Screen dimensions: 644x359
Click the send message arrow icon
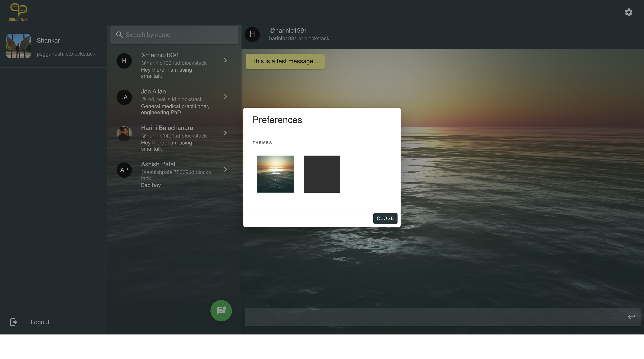click(x=631, y=317)
